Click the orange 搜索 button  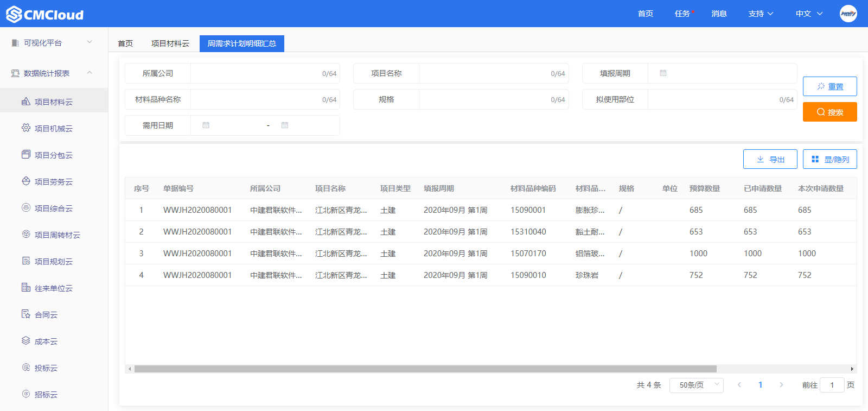click(830, 112)
